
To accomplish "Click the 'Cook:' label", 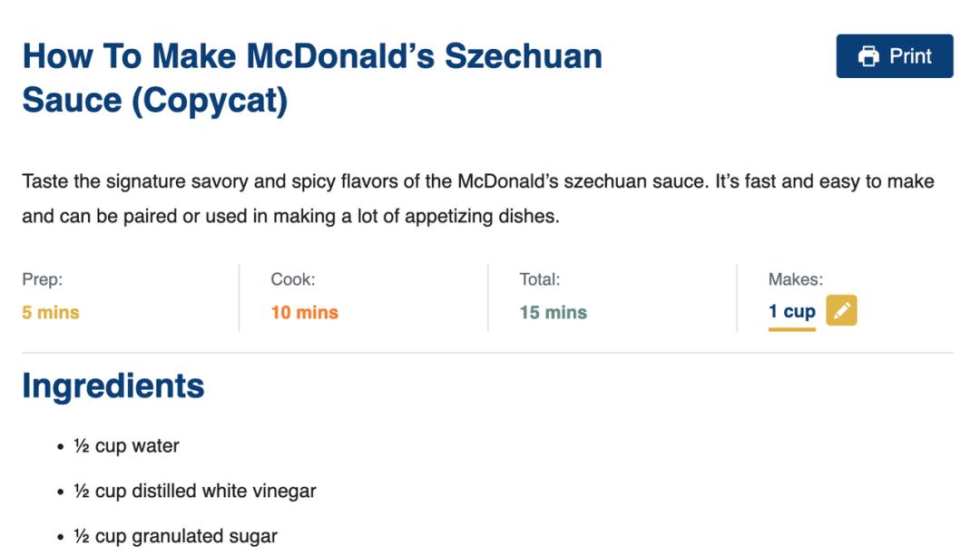I will tap(293, 279).
